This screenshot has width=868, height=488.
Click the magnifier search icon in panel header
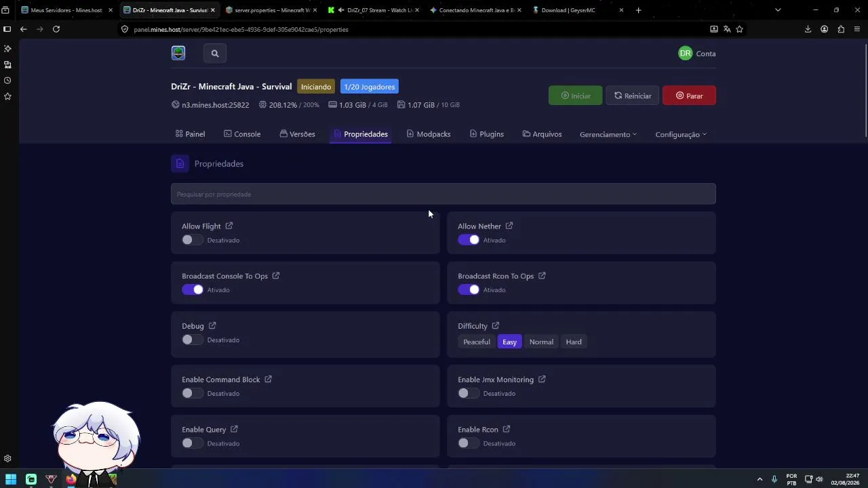pos(215,54)
